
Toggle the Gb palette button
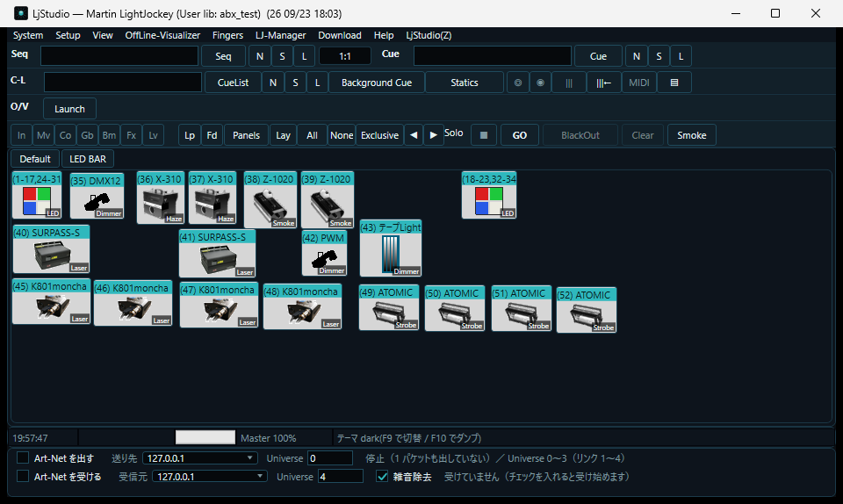(x=87, y=135)
